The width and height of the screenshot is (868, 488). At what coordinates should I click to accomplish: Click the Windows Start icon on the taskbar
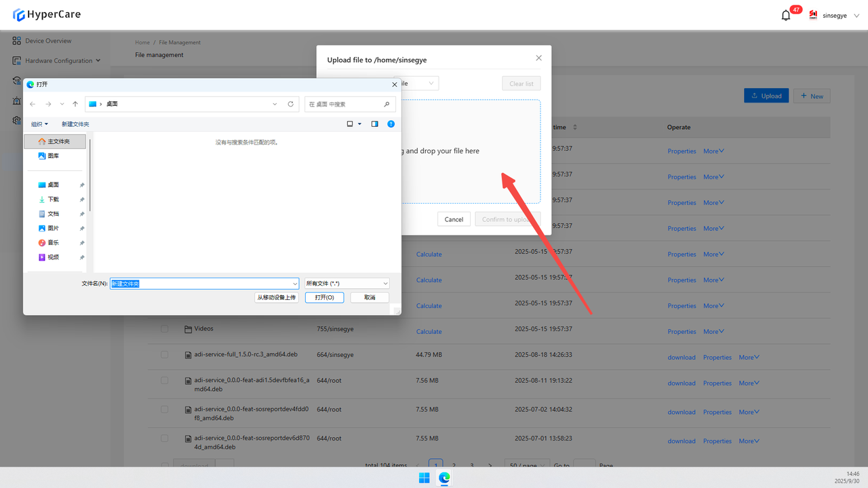[424, 478]
